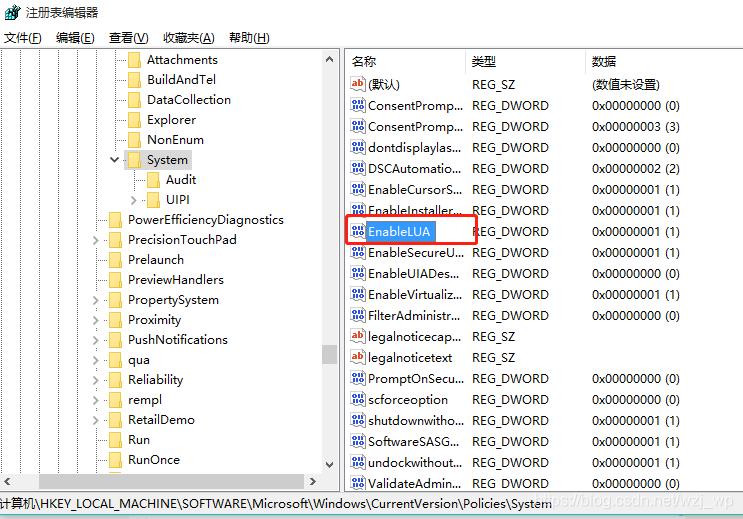Image resolution: width=743 pixels, height=519 pixels.
Task: Click the SoftwareSASG DWORD icon
Action: tap(358, 441)
